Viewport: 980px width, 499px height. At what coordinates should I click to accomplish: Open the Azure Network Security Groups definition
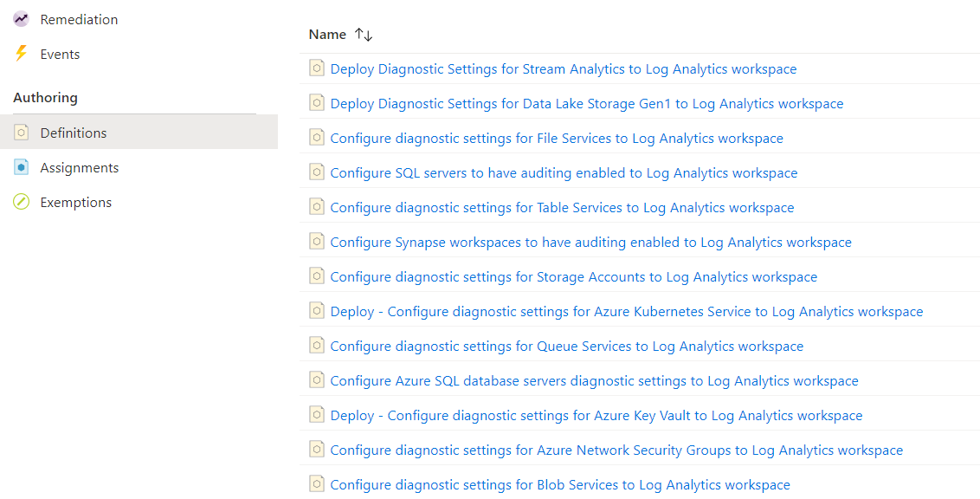point(616,450)
